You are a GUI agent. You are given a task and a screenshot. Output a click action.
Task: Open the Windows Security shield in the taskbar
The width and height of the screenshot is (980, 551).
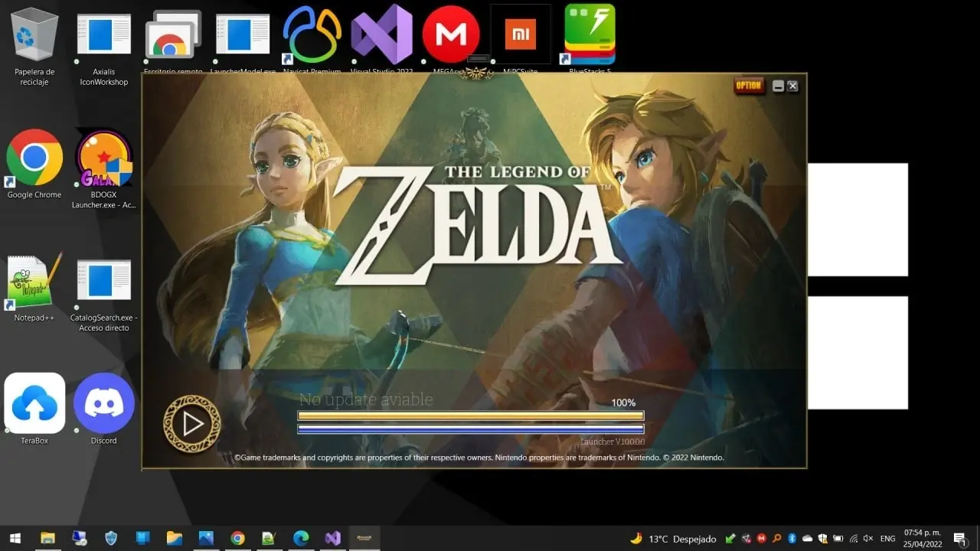[x=111, y=538]
